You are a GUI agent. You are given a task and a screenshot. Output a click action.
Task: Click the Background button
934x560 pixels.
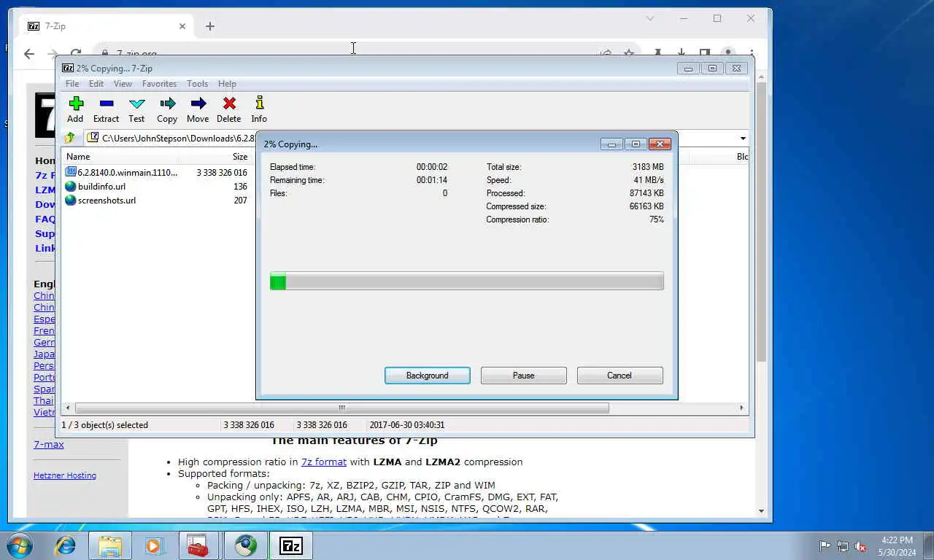(428, 376)
